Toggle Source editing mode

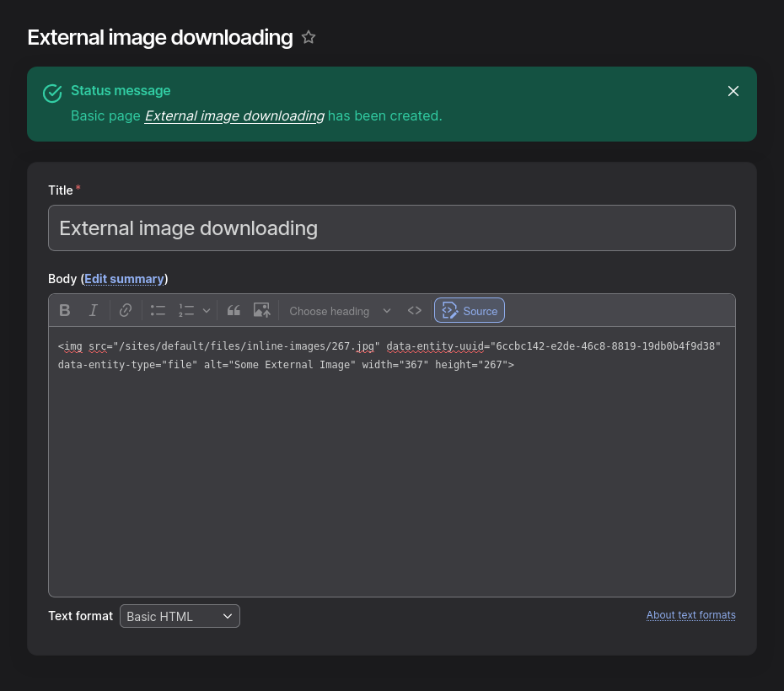[470, 311]
